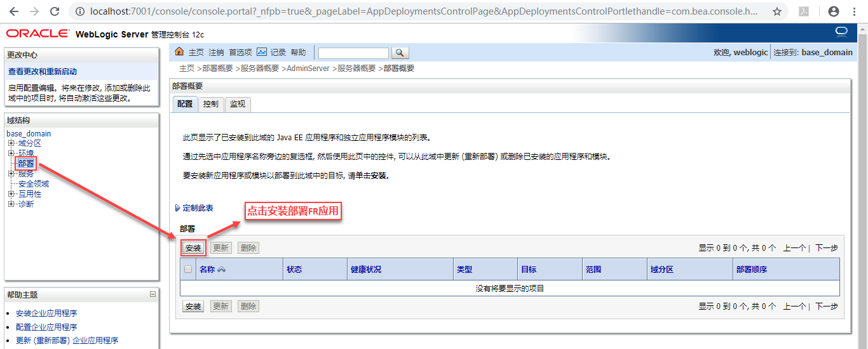The height and width of the screenshot is (349, 868).
Task: Open the Chrome three-dot menu
Action: pos(854,11)
